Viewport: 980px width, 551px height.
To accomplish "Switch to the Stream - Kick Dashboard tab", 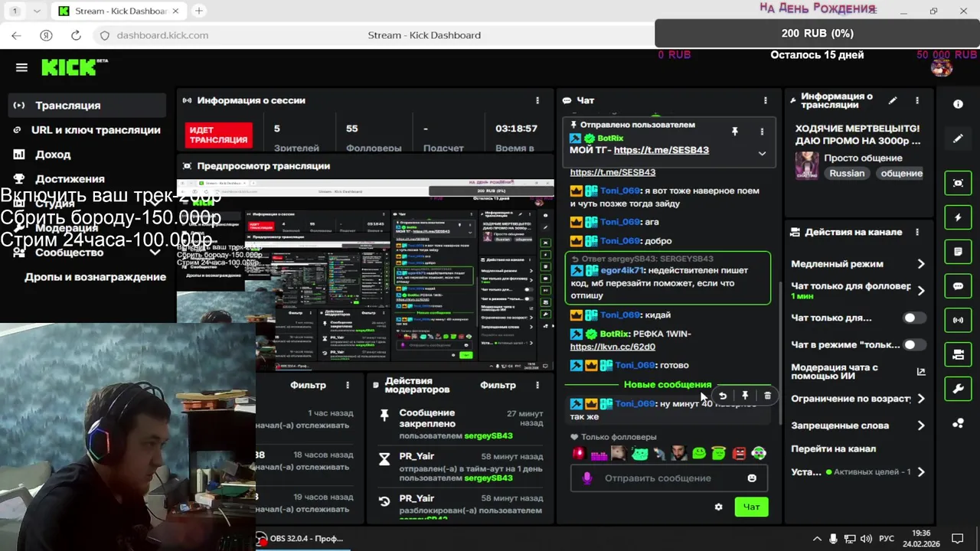I will (x=119, y=11).
